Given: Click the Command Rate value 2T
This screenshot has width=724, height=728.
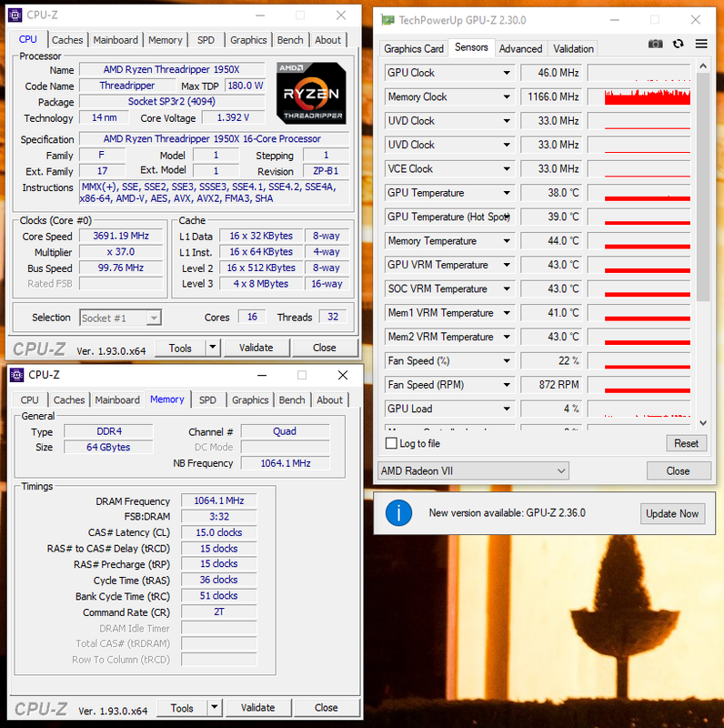Looking at the screenshot, I should [x=218, y=612].
